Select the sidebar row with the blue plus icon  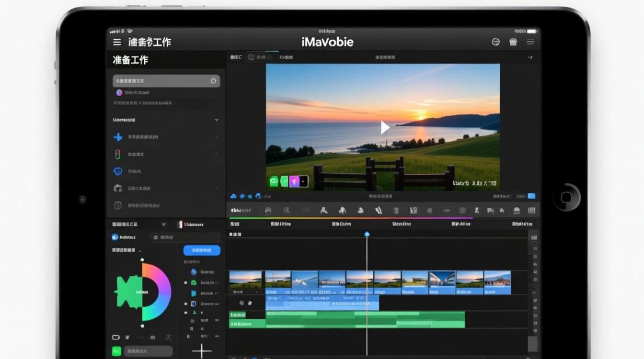coord(166,137)
